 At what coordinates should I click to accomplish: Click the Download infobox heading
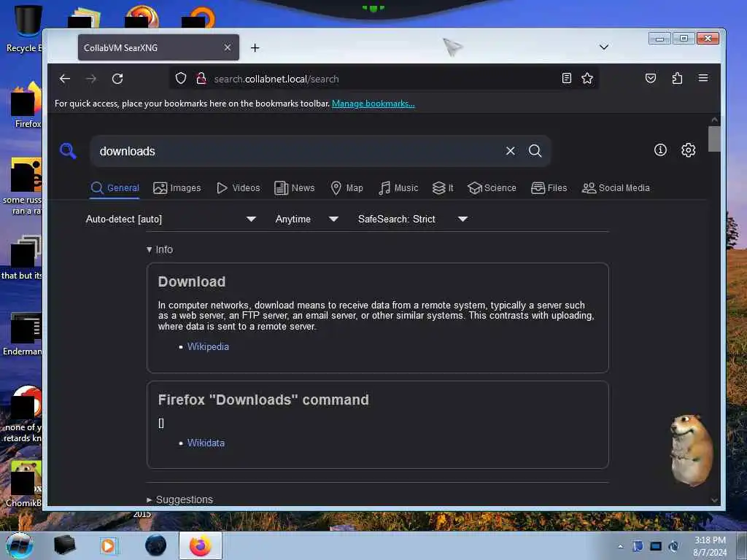192,281
